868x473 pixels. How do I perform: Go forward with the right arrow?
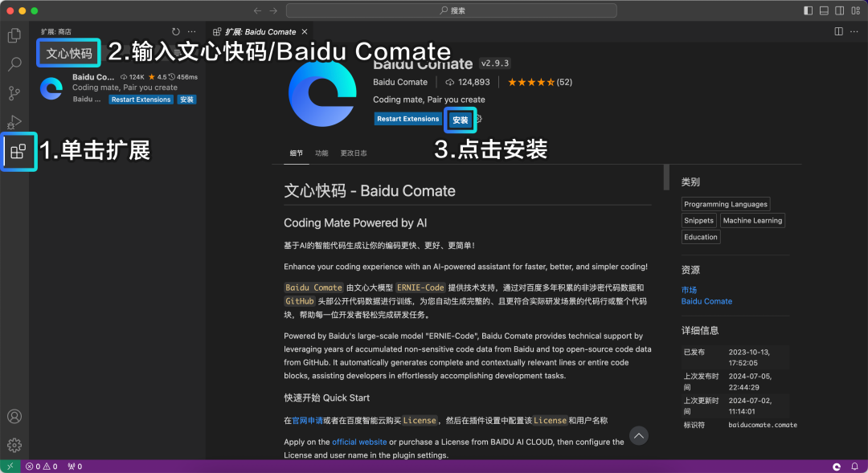[x=273, y=10]
